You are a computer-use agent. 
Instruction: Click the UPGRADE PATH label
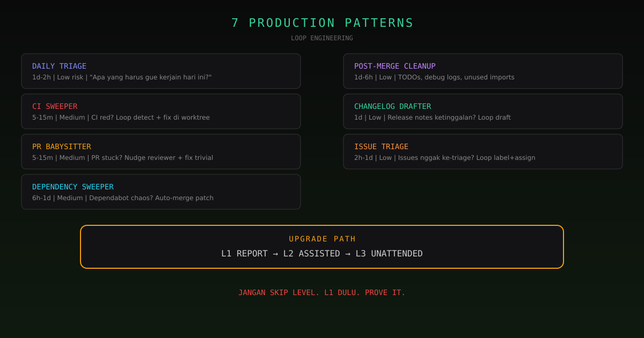coord(322,239)
